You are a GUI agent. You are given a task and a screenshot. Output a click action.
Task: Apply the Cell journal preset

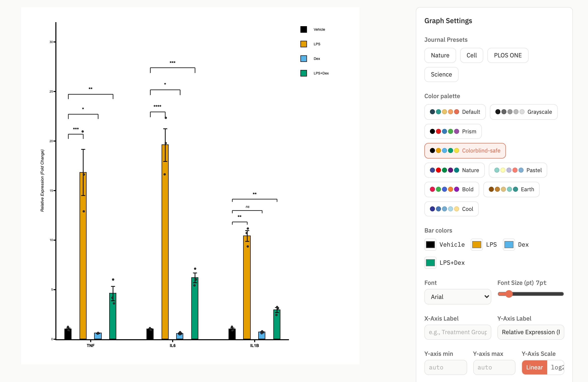click(471, 55)
